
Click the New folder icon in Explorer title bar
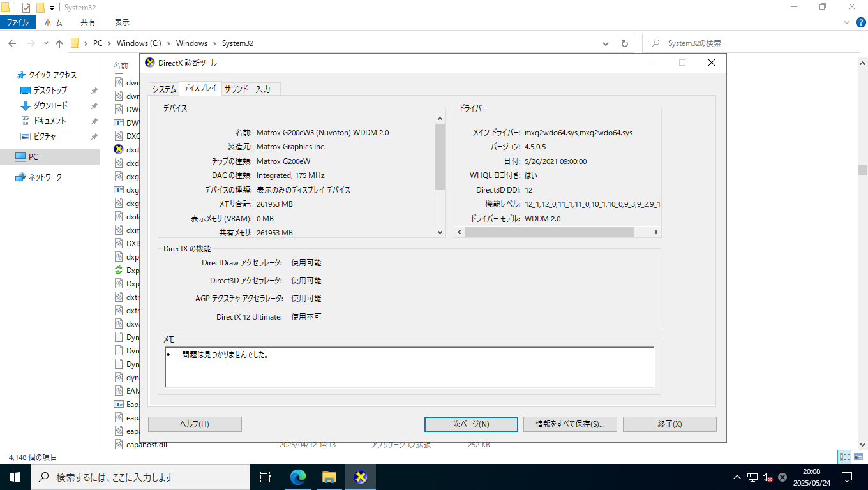tap(40, 8)
